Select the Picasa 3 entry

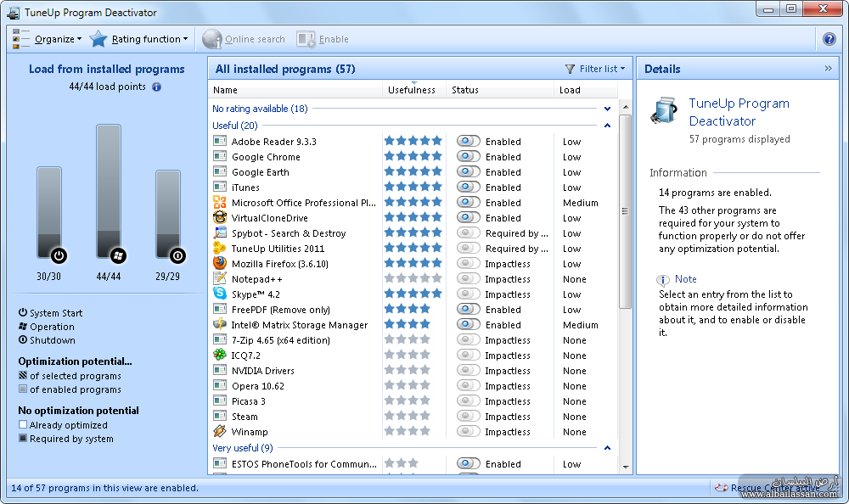tap(413, 401)
